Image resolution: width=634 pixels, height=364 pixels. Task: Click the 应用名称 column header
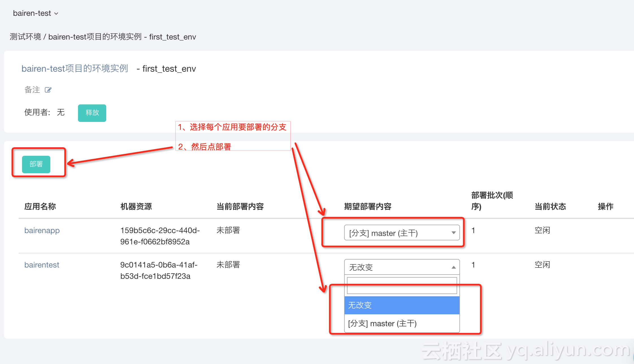point(40,207)
